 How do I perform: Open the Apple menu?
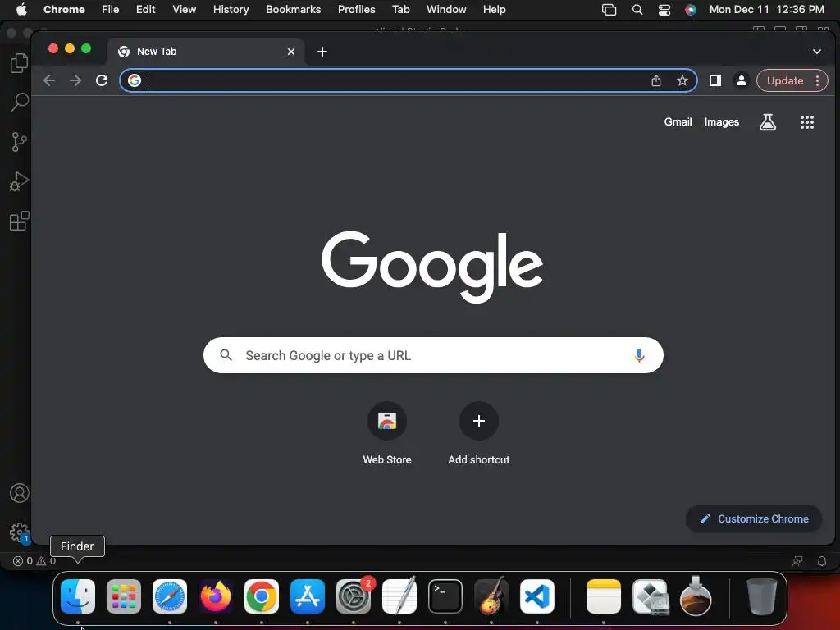tap(21, 10)
